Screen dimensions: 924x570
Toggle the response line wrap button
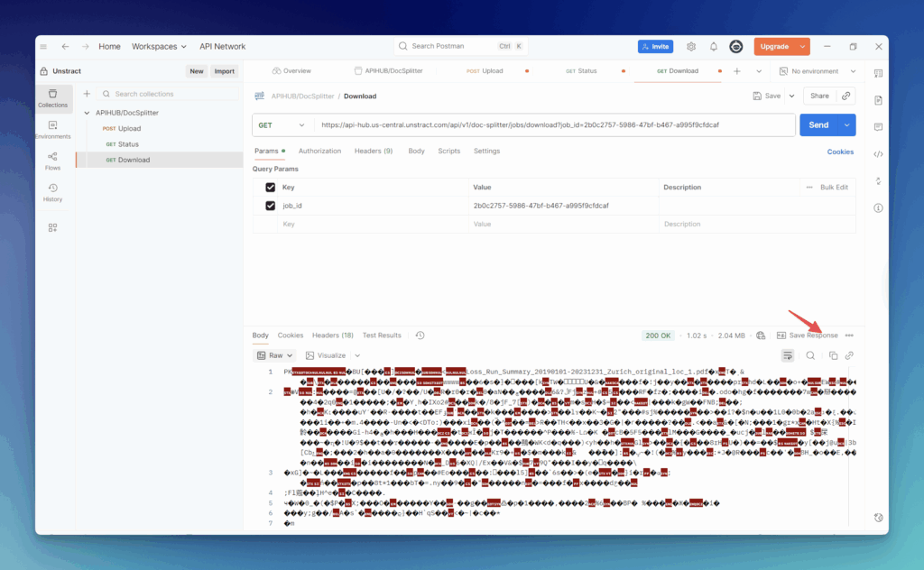pos(788,355)
